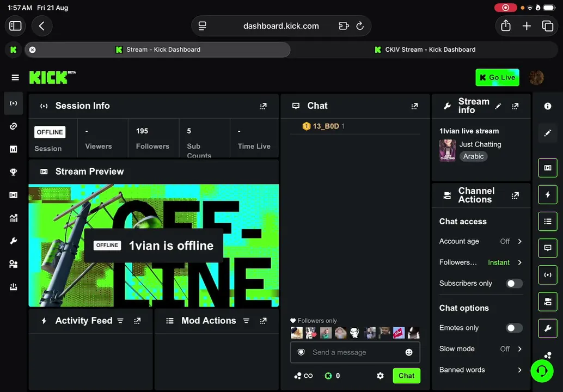This screenshot has width=563, height=392.
Task: Click the Kick logo
Action: click(52, 77)
